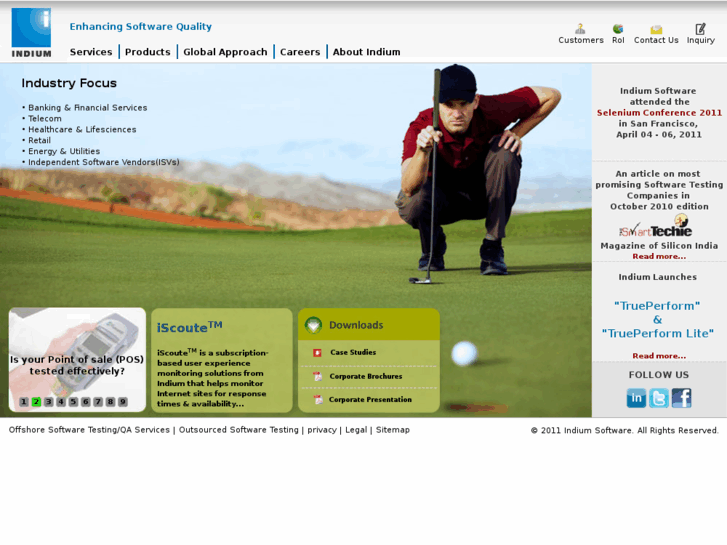727x545 pixels.
Task: Switch to slide 4 in banner pager
Action: pos(61,402)
